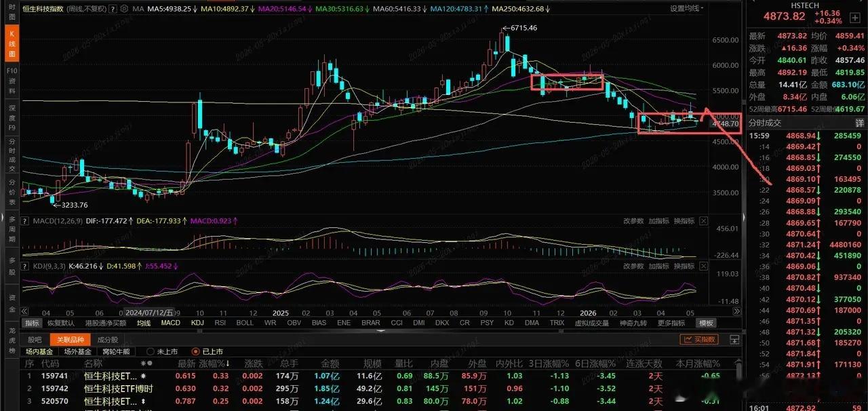
Task: Click 改参数 in the KDJ panel
Action: 633,267
